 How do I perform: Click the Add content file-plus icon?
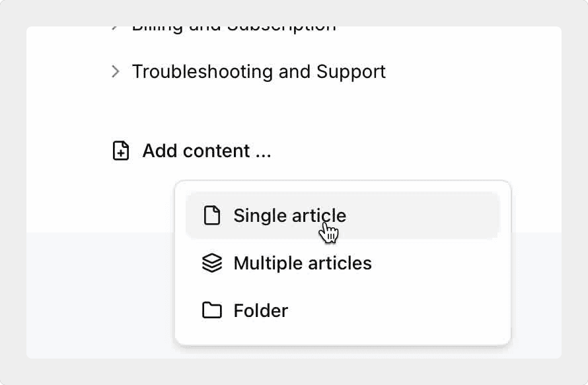pos(121,151)
